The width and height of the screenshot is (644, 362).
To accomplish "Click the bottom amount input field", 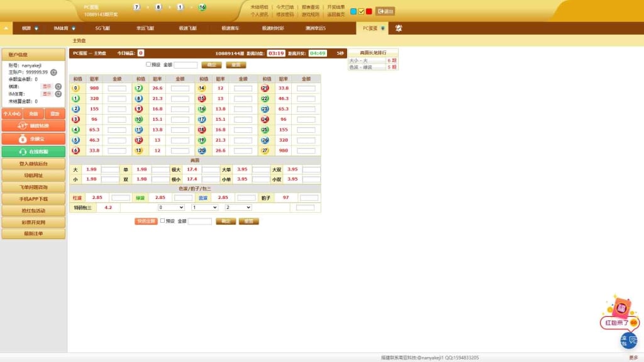I will 199,222.
